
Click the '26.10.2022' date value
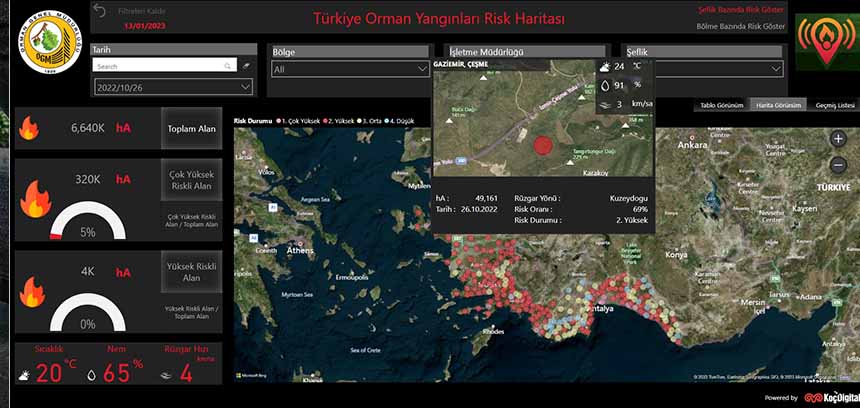(479, 209)
